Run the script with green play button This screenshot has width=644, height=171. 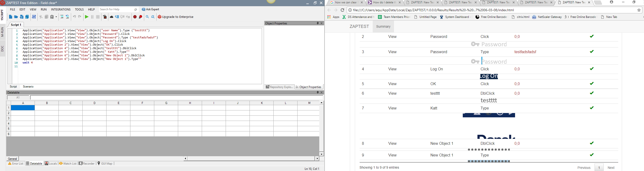(x=86, y=17)
